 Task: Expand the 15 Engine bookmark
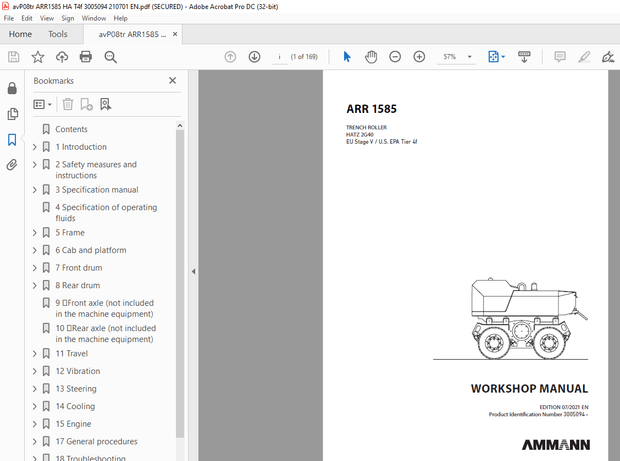pyautogui.click(x=35, y=424)
